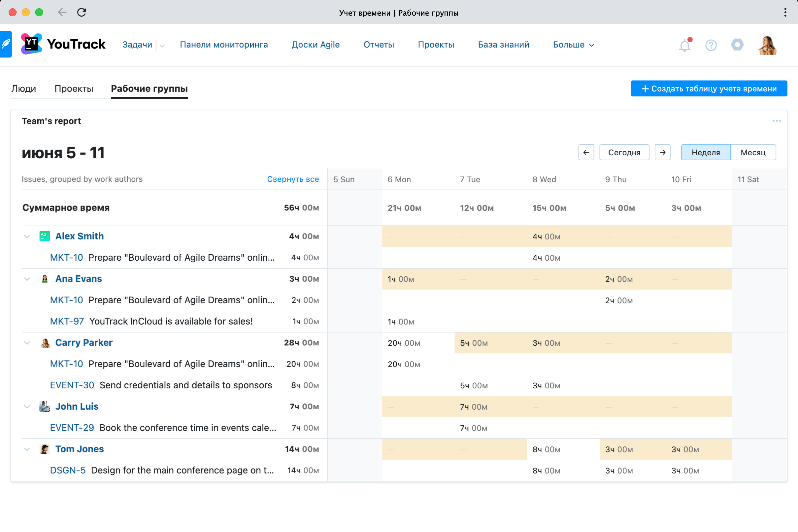
Task: Click Создать таблицу учета времени button
Action: tap(709, 88)
